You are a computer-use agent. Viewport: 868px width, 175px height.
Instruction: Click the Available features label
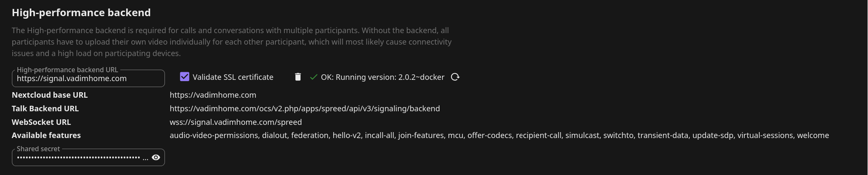46,135
